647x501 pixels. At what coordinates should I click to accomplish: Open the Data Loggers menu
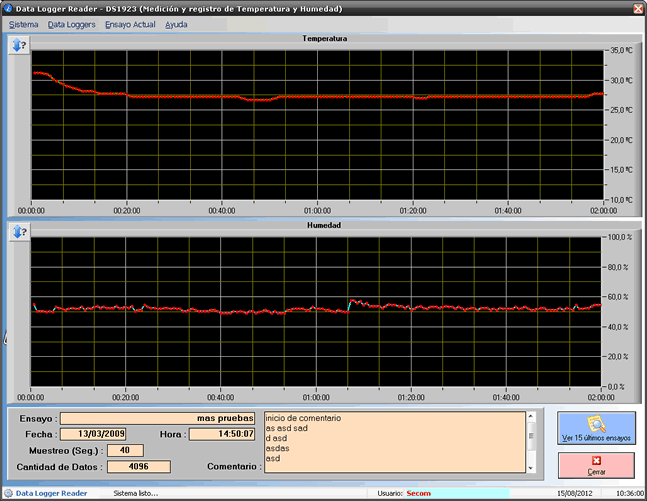[x=71, y=23]
